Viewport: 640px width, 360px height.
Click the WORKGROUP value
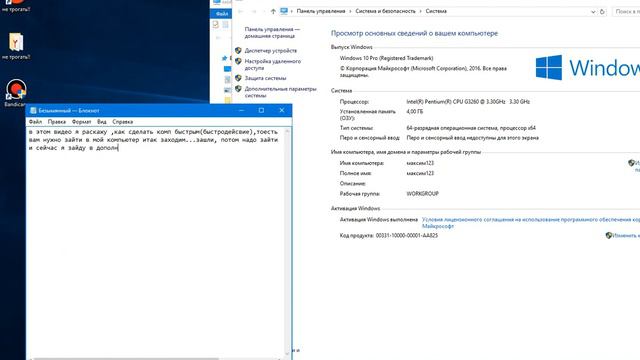tap(422, 194)
